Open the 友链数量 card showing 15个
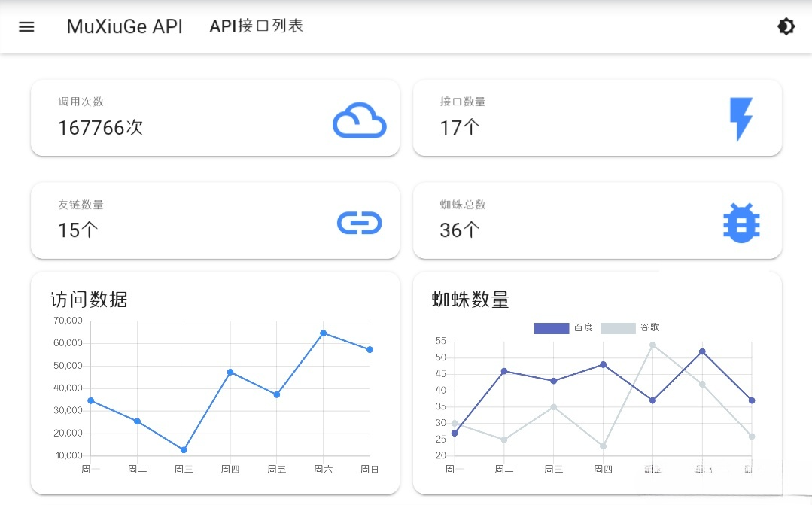The height and width of the screenshot is (505, 812). point(215,221)
